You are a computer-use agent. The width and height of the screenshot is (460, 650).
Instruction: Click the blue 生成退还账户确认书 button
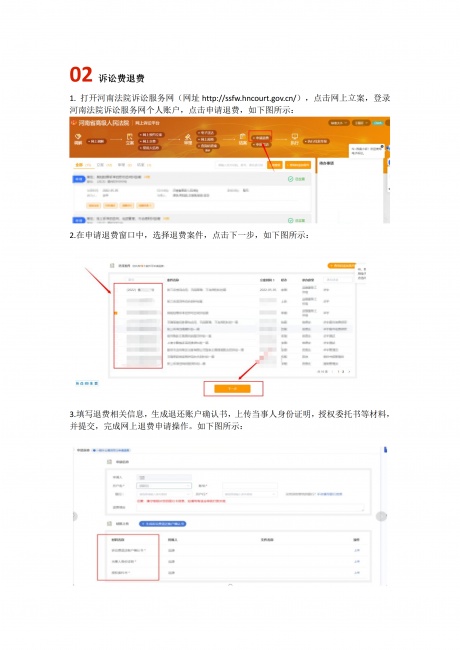click(x=162, y=524)
